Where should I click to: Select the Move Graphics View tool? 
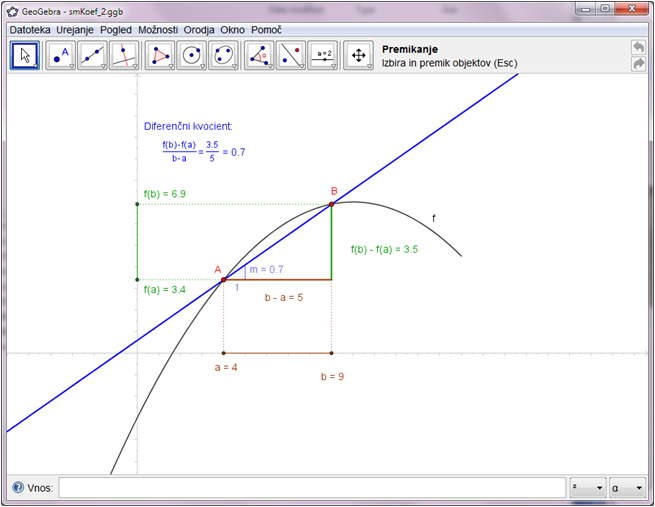point(358,55)
